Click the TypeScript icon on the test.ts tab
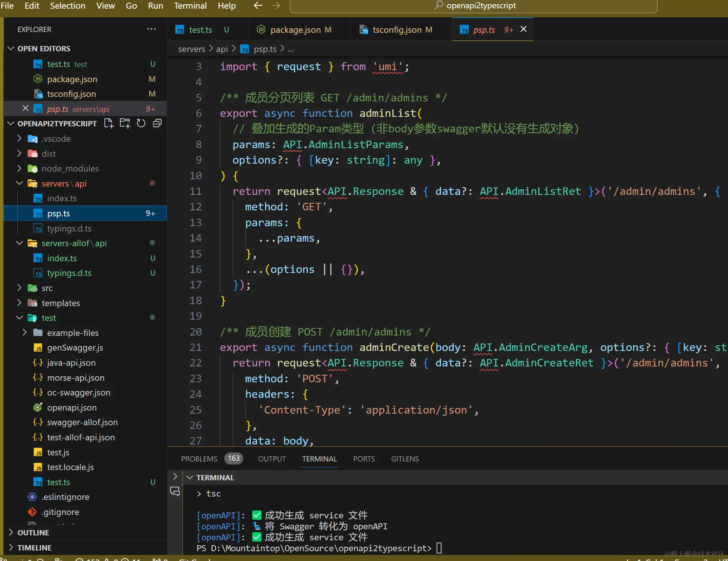728x561 pixels. 180,30
